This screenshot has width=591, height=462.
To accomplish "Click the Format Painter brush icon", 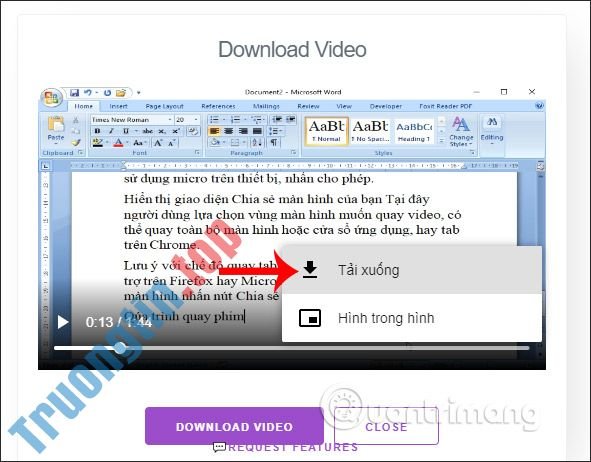I will coord(76,142).
